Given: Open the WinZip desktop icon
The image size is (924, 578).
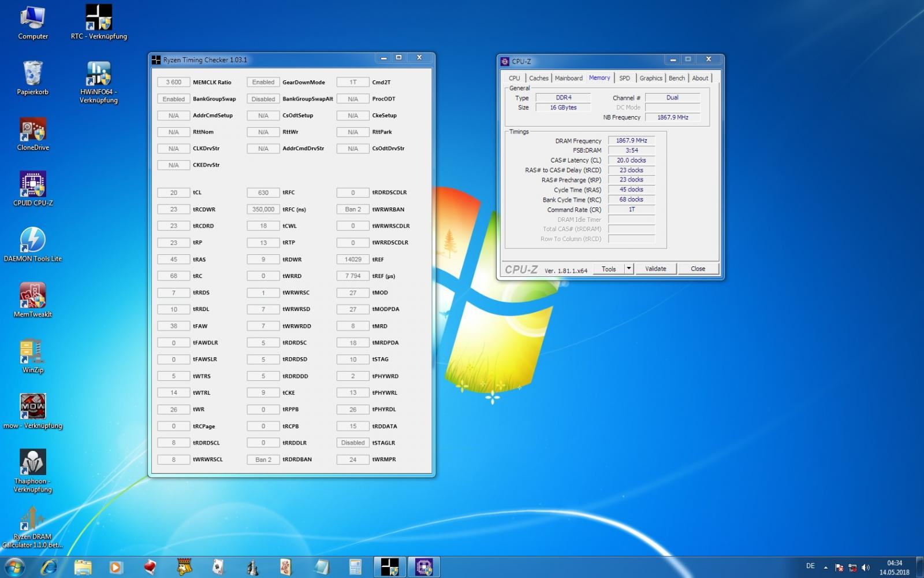Looking at the screenshot, I should click(33, 351).
